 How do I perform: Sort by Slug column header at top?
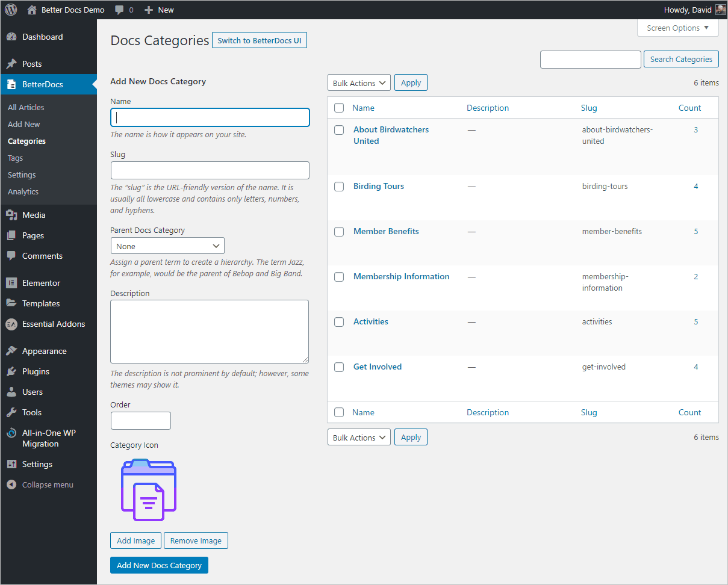coord(589,108)
